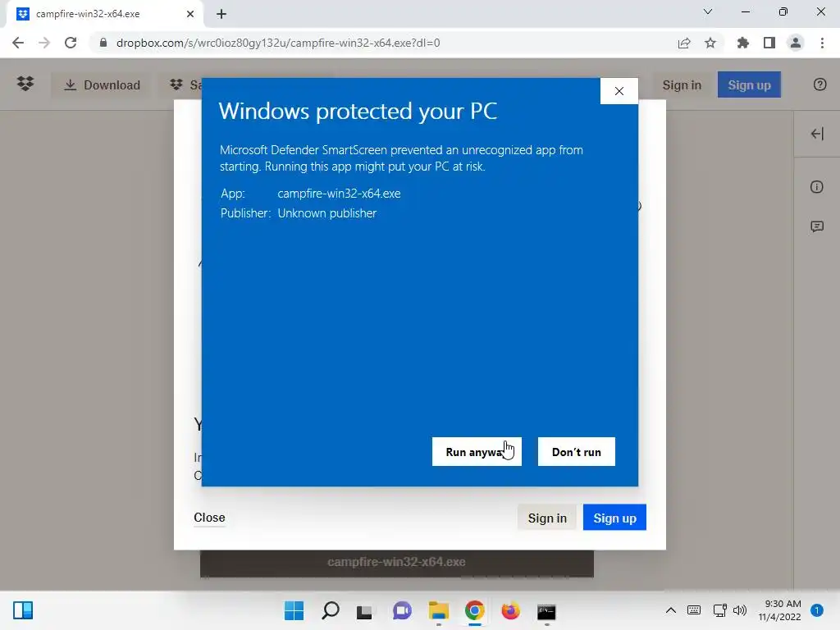Open Firefox from the taskbar
The width and height of the screenshot is (840, 630).
(x=510, y=610)
